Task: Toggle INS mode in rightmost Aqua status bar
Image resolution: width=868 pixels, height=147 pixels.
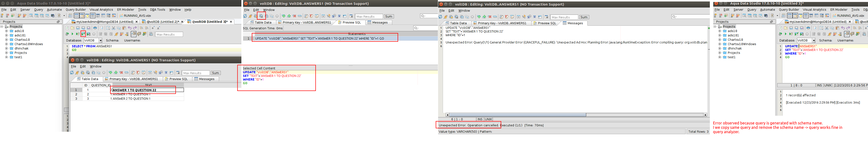Action: 819,85
